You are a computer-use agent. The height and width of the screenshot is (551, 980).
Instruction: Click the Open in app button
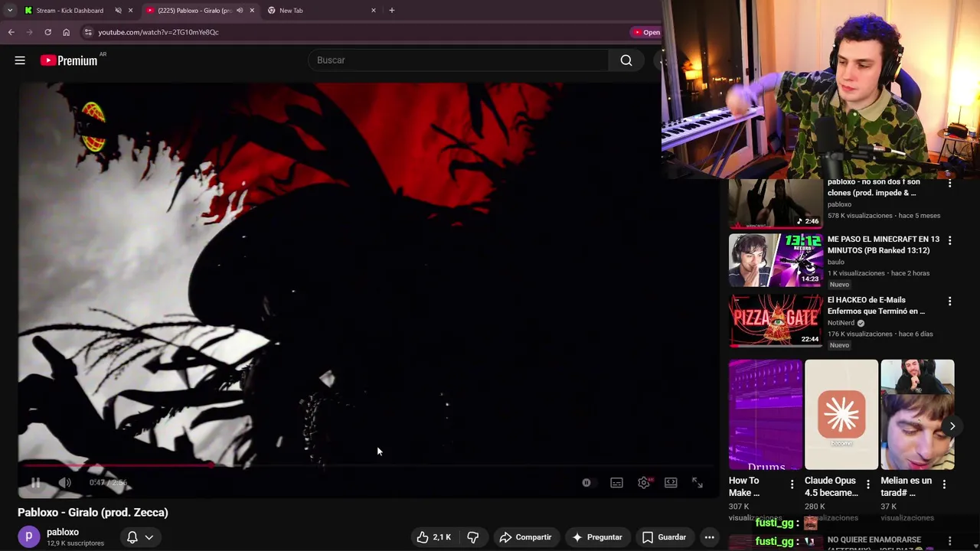coord(646,32)
